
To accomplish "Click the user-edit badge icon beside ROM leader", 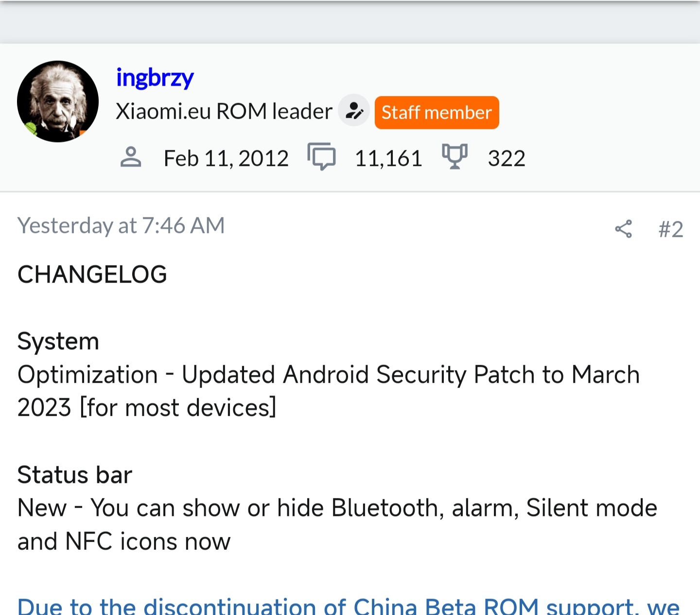I will click(x=354, y=111).
